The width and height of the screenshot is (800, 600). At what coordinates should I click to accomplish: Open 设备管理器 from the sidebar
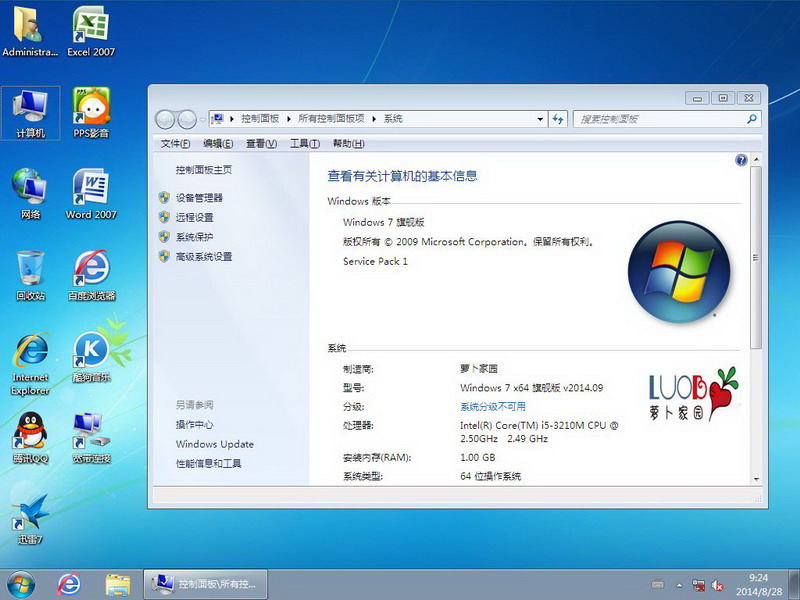tap(199, 198)
